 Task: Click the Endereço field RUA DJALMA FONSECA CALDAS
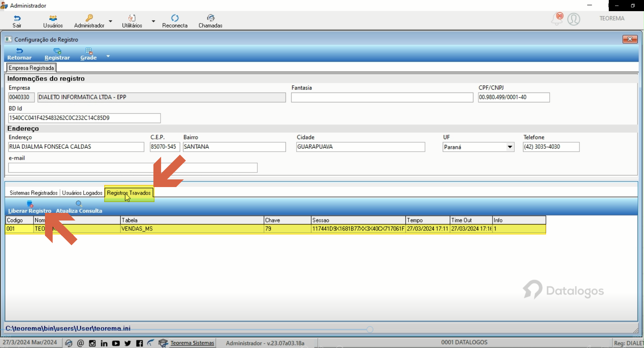click(76, 147)
